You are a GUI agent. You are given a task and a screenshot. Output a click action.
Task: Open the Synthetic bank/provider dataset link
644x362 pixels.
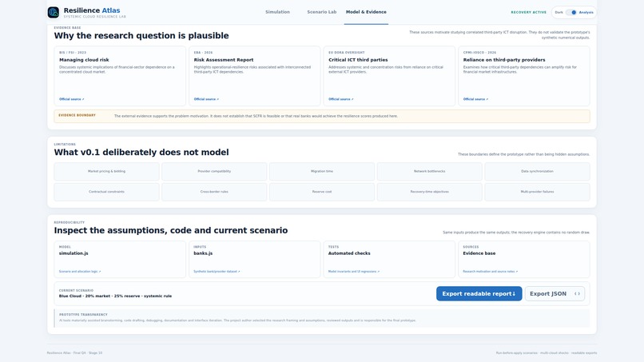click(217, 272)
